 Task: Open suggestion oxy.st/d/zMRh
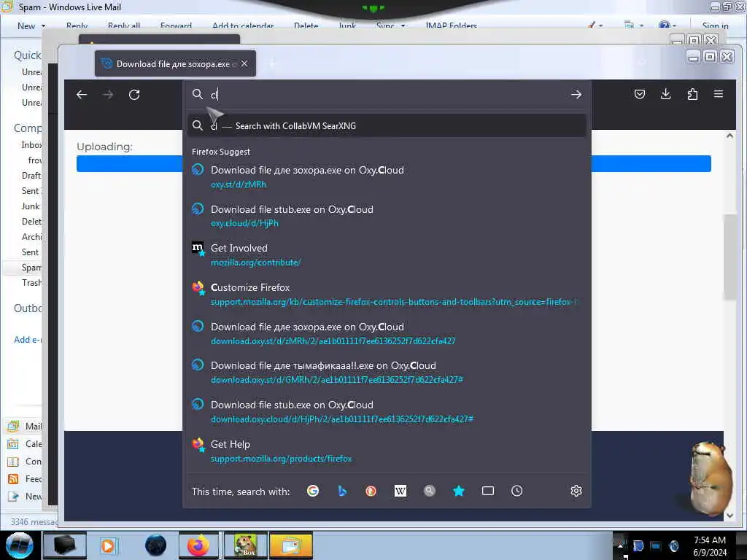[x=387, y=176]
